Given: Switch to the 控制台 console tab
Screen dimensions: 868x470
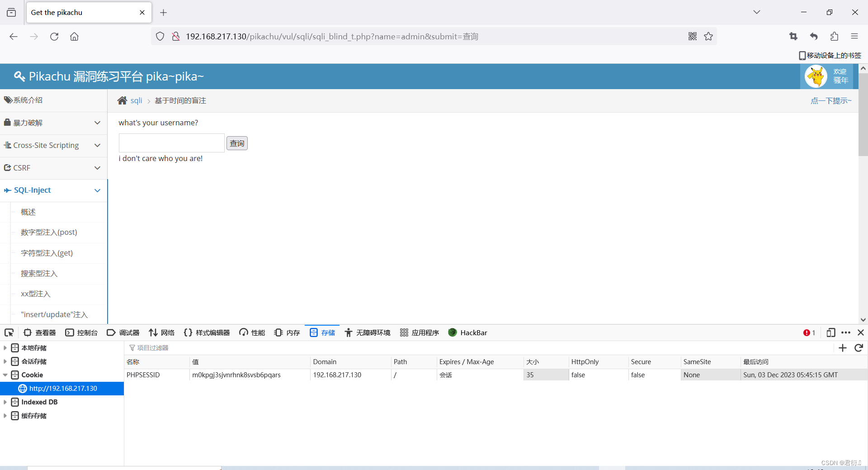Looking at the screenshot, I should pyautogui.click(x=81, y=333).
